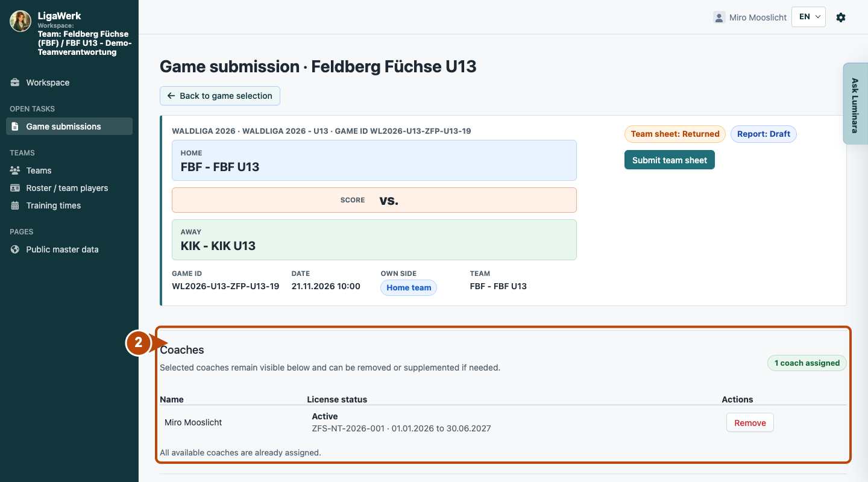
Task: Go to Teams in the sidebar
Action: (x=69, y=171)
